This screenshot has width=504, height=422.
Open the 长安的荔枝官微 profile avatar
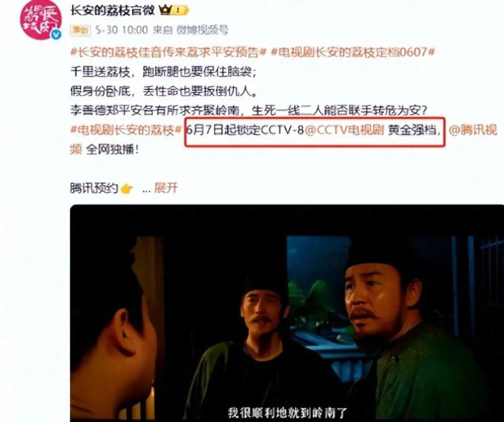pyautogui.click(x=41, y=20)
